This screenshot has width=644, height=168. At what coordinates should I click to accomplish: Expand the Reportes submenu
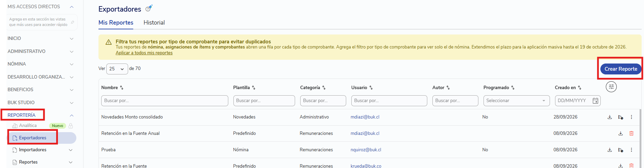[x=71, y=162]
